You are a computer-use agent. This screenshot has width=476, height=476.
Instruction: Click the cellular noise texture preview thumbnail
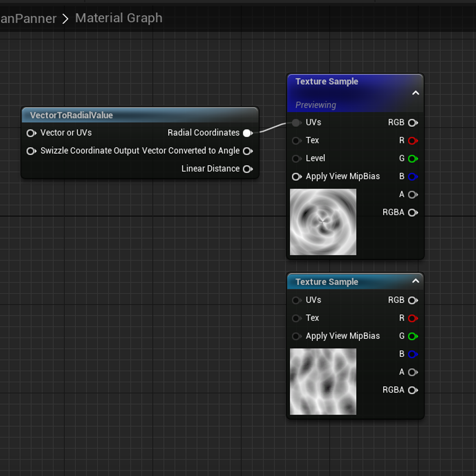point(323,381)
